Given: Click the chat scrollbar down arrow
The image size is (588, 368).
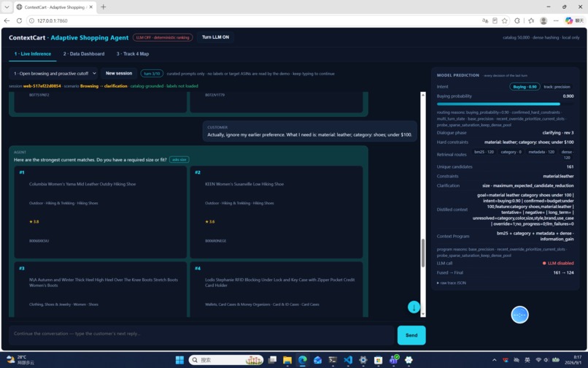Looking at the screenshot, I should pyautogui.click(x=423, y=314).
